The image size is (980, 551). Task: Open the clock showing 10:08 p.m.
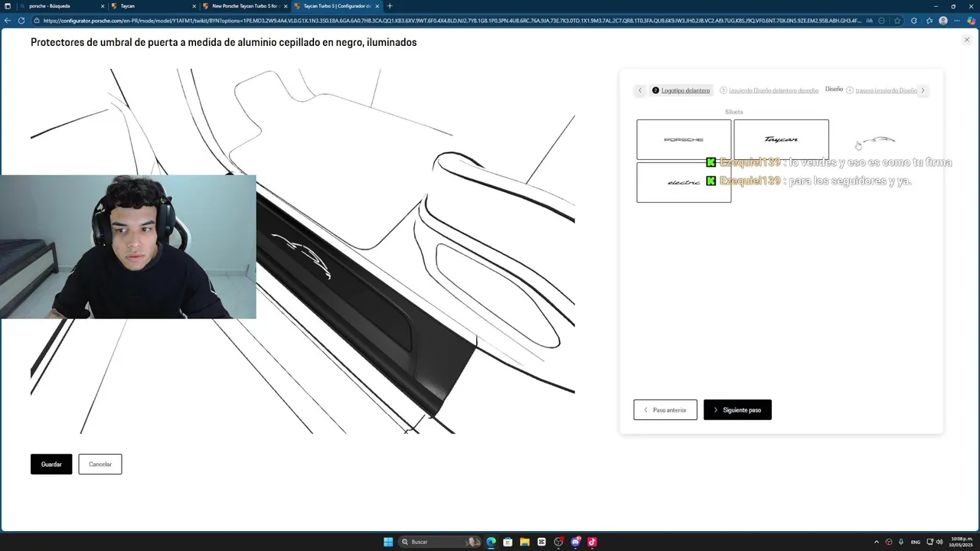click(x=961, y=542)
